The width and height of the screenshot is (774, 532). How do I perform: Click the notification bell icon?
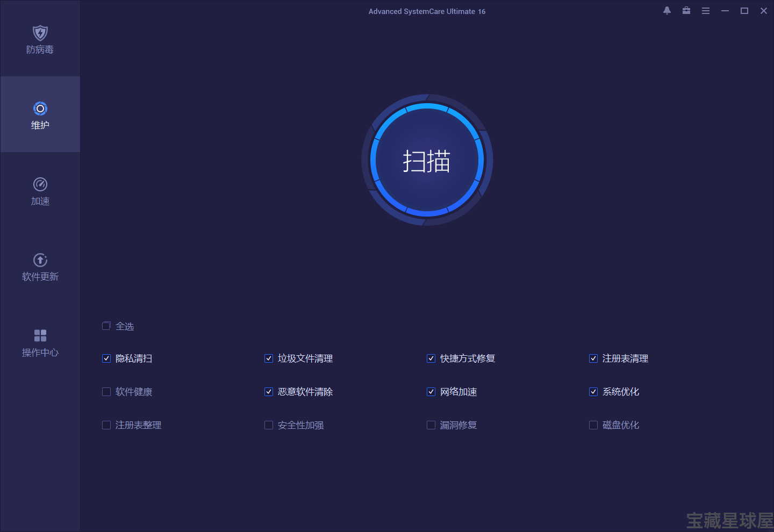pyautogui.click(x=667, y=11)
